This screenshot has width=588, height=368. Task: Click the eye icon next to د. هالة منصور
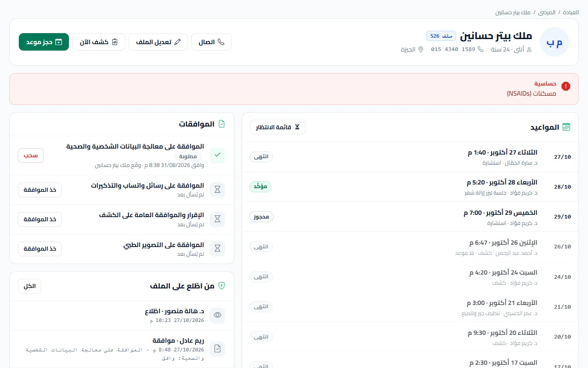pos(217,315)
